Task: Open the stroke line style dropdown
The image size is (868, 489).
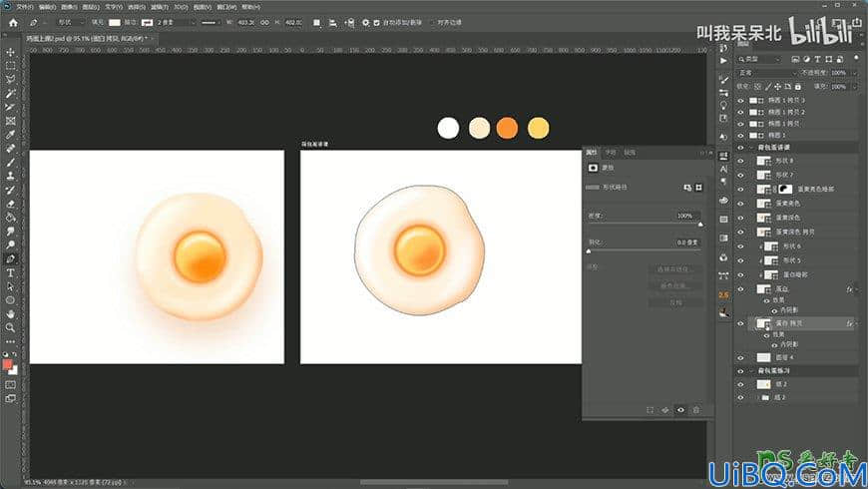Action: pyautogui.click(x=211, y=23)
